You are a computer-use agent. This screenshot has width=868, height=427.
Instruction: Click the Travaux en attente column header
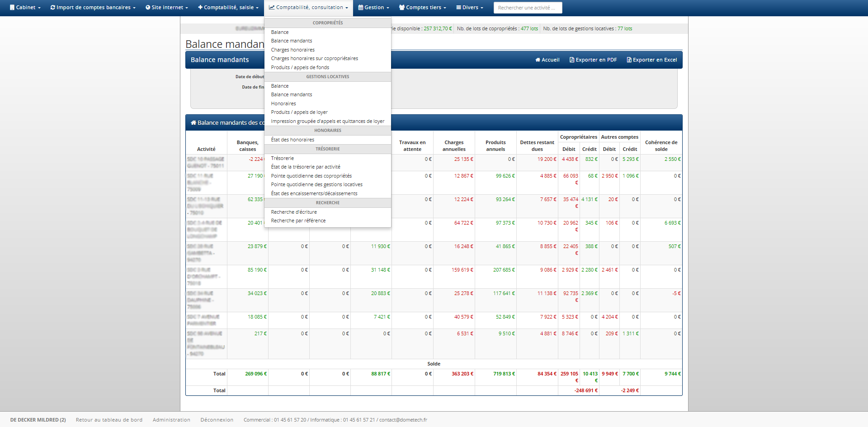412,145
